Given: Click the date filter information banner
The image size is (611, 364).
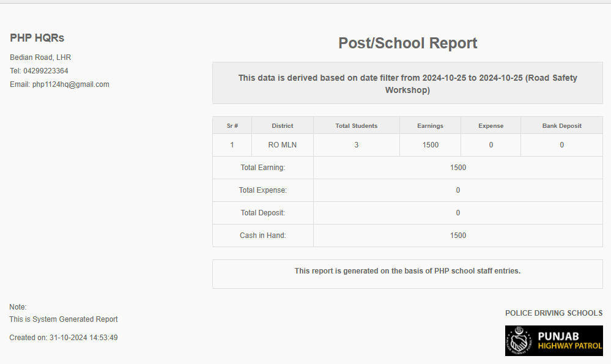Looking at the screenshot, I should pyautogui.click(x=407, y=84).
